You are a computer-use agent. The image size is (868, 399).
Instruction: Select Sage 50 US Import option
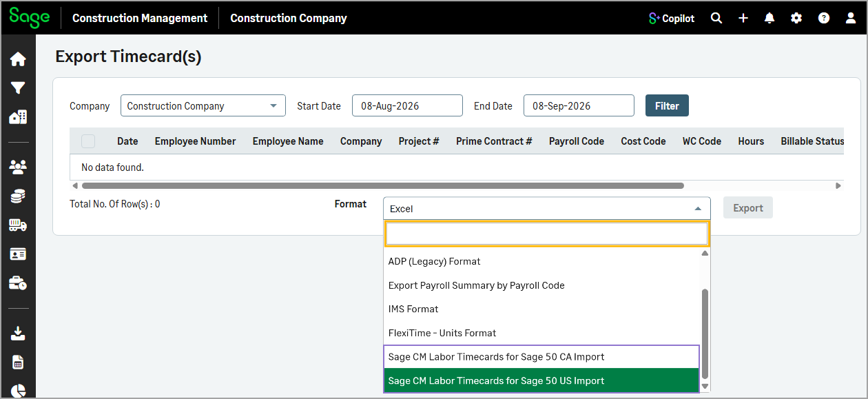coord(541,380)
